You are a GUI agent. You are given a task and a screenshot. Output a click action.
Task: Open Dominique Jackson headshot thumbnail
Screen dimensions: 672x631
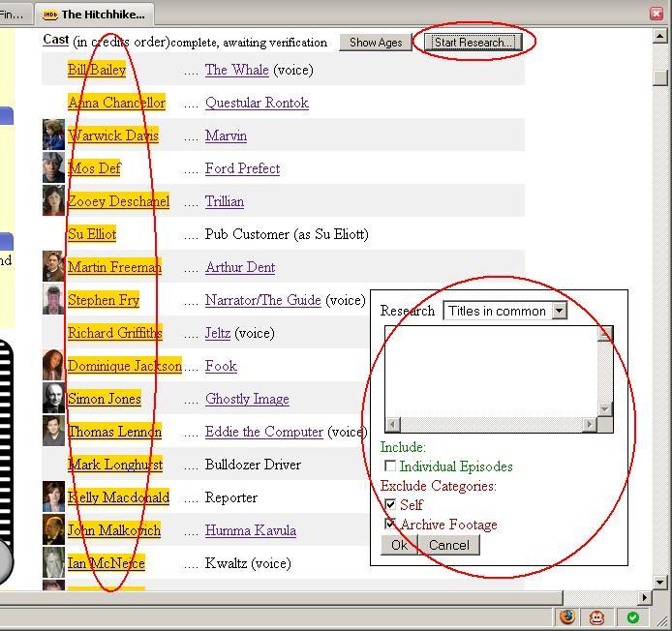[x=53, y=365]
